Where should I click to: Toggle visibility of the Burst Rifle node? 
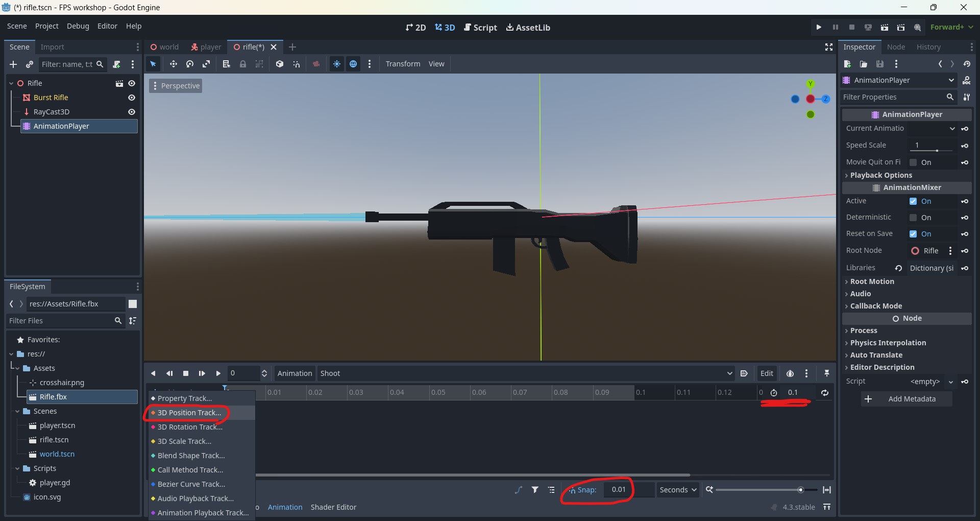click(x=131, y=98)
